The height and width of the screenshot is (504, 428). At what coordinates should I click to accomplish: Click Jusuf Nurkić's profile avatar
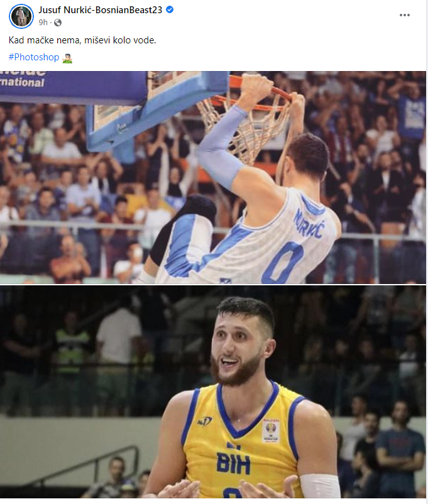point(21,16)
